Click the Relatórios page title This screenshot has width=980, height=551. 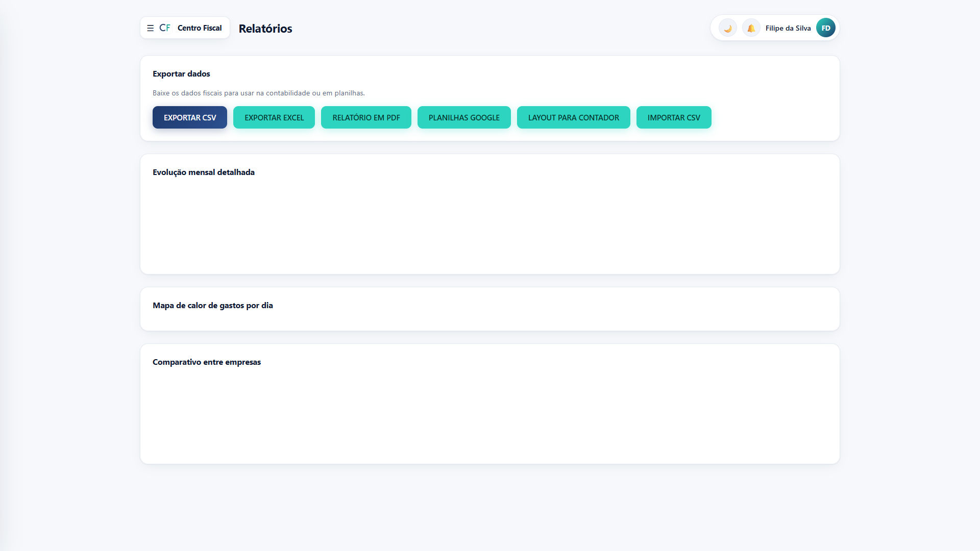pyautogui.click(x=265, y=29)
